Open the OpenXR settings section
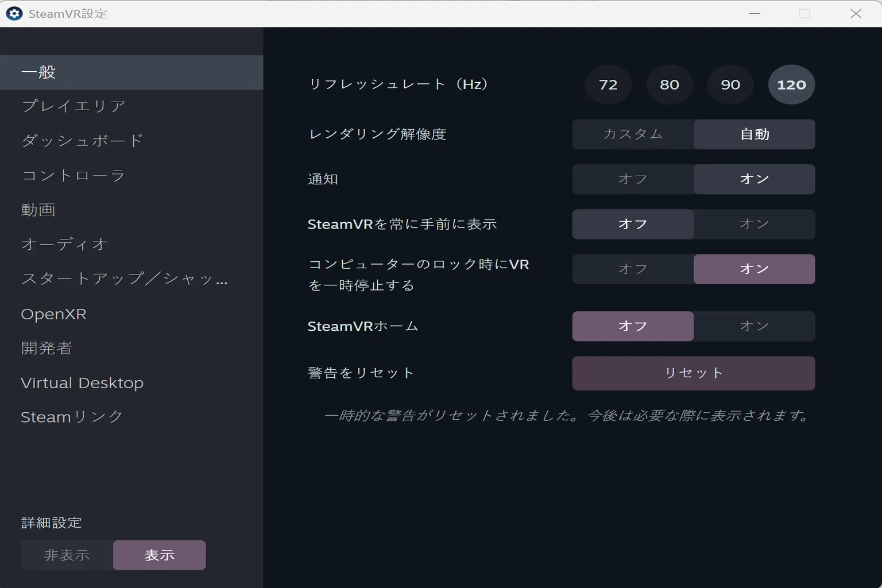 pos(53,314)
